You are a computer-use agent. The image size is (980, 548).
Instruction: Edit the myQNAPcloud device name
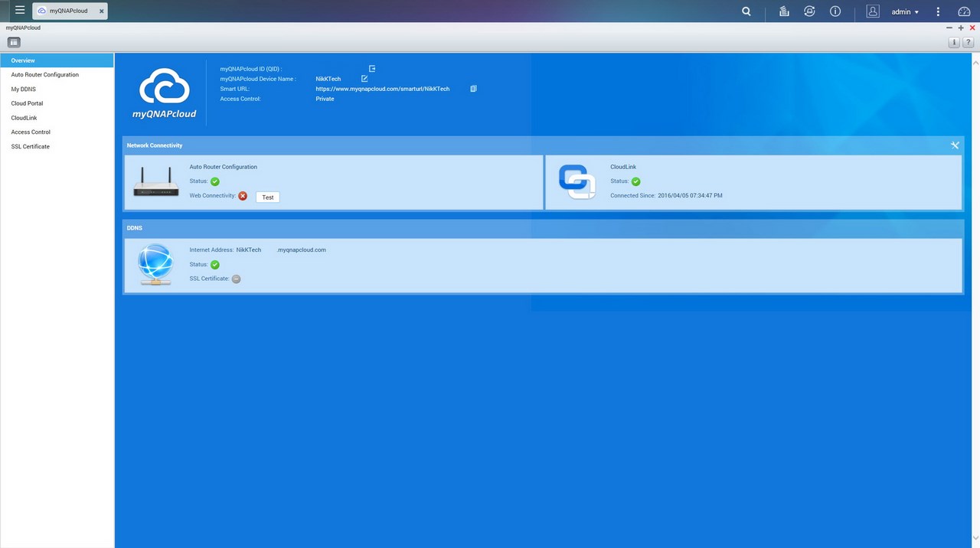[x=364, y=79]
